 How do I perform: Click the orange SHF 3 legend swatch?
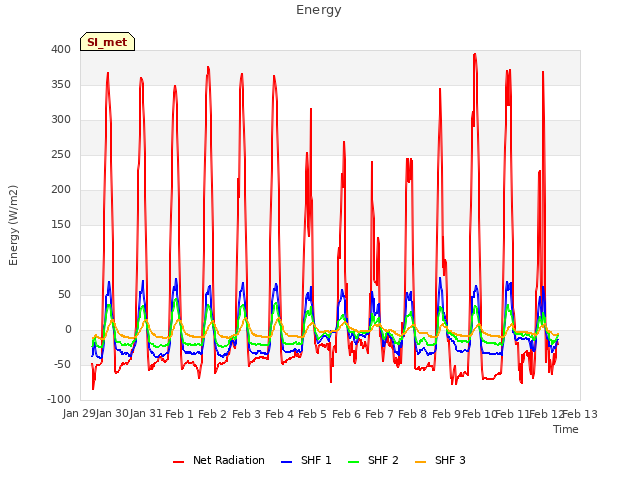[420, 462]
